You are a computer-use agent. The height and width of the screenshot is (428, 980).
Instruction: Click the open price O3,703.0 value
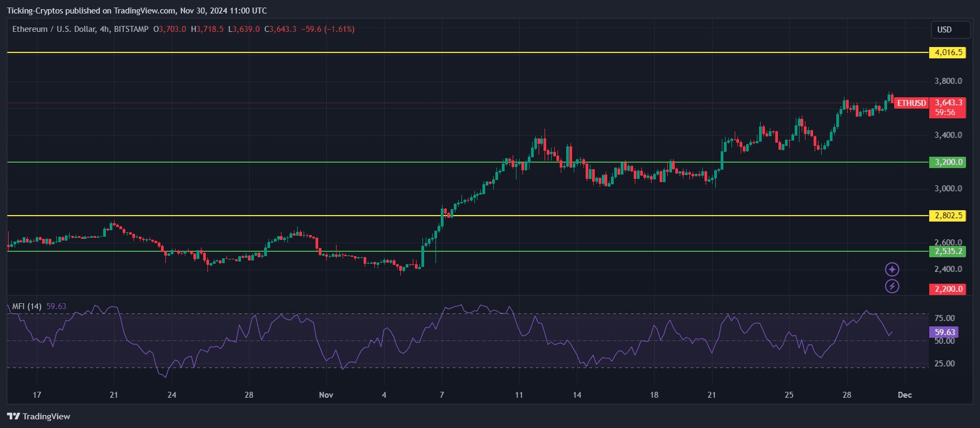pyautogui.click(x=170, y=29)
